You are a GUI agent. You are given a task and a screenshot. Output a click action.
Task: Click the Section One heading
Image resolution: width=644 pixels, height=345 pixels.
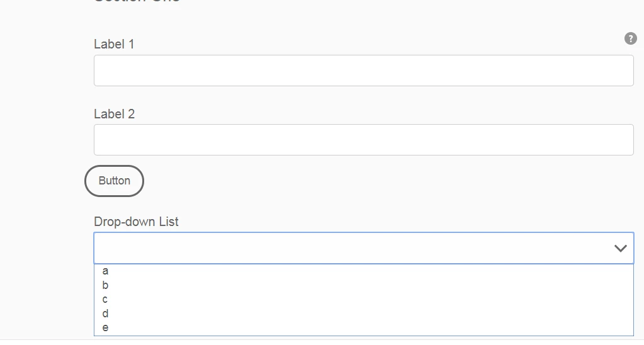click(137, 1)
